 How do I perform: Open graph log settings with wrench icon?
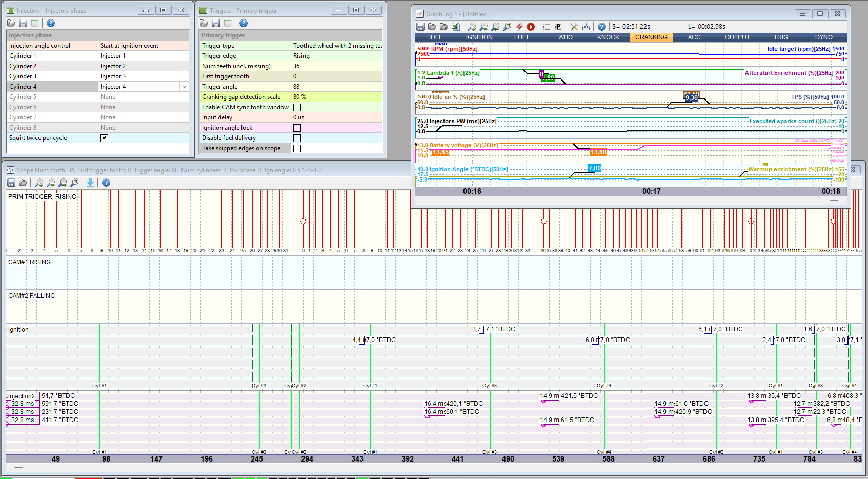click(574, 27)
